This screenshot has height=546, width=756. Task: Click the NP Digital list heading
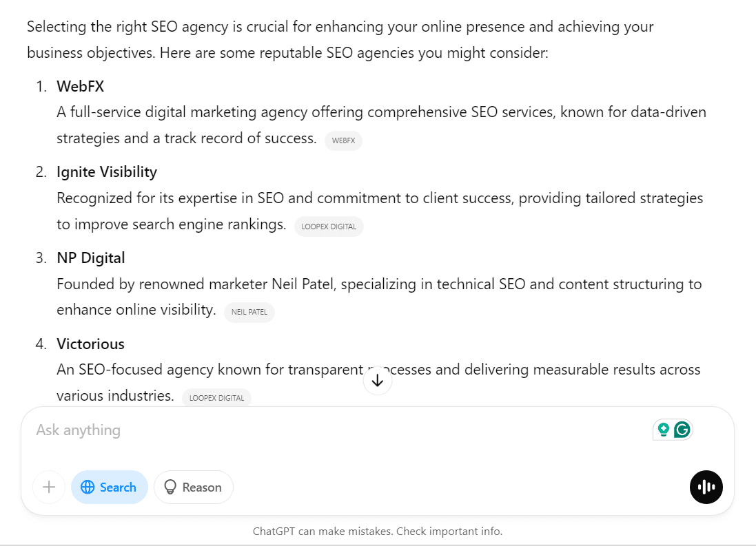pos(91,258)
